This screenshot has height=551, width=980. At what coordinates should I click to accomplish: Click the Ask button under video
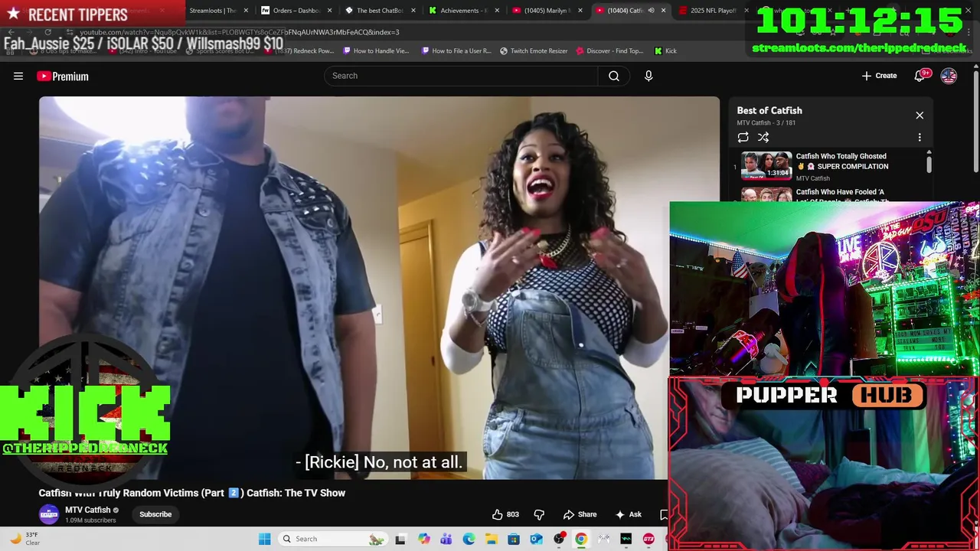[x=629, y=514]
